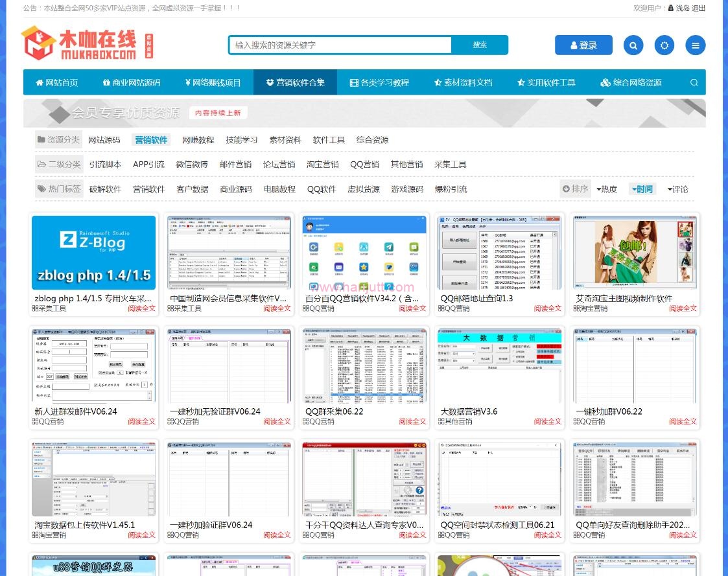
Task: Click 阅读全文 for 淘宝数据包上传软件V1.45.1
Action: tap(141, 535)
